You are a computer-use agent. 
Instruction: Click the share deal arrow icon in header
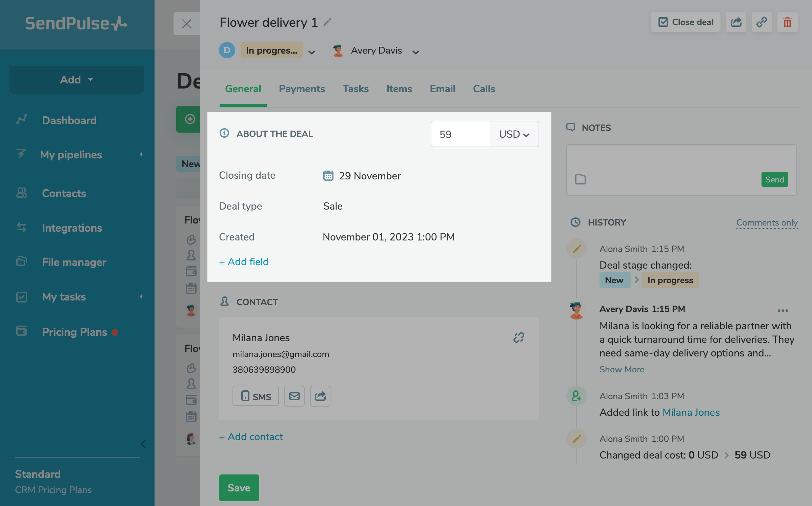point(736,22)
